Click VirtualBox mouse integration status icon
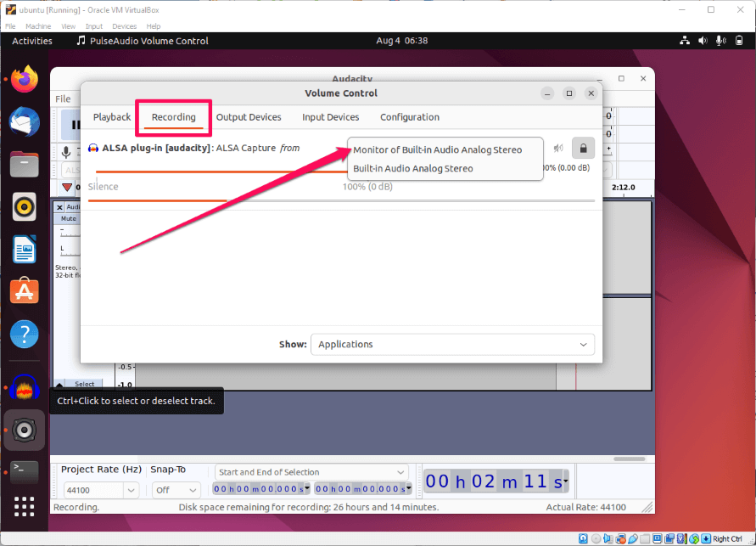756x546 pixels. click(x=694, y=538)
